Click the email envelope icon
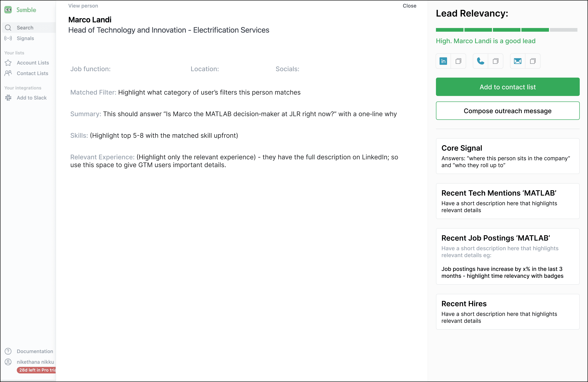This screenshot has width=588, height=382. pyautogui.click(x=518, y=61)
